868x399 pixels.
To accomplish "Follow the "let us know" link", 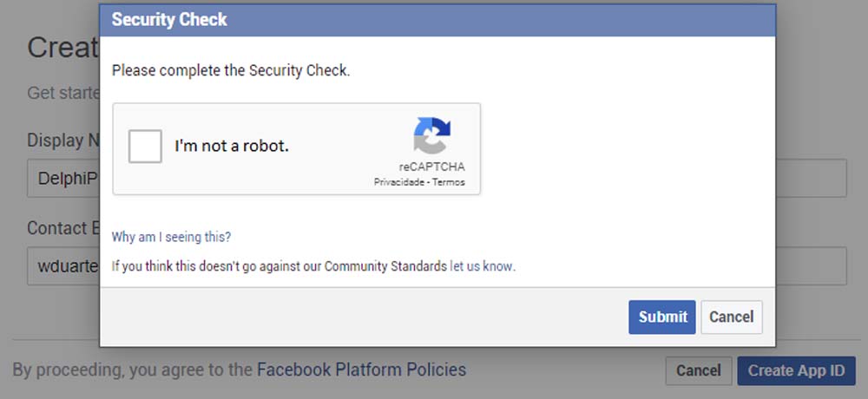I will point(481,266).
